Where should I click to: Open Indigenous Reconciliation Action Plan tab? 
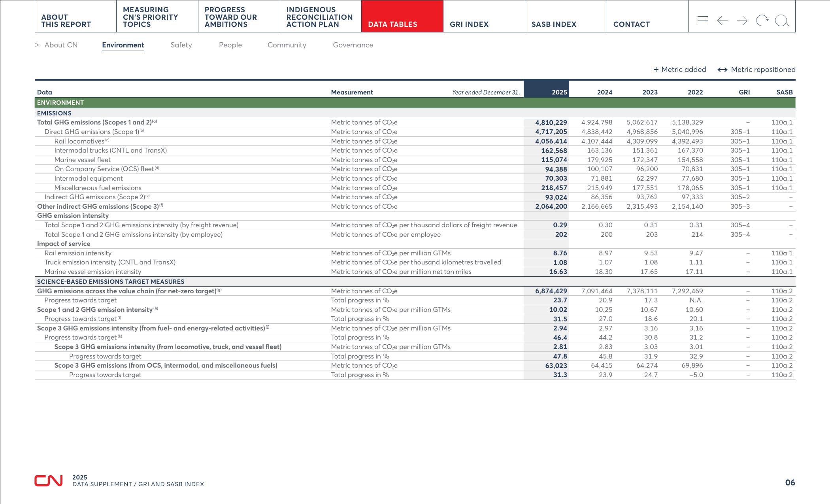(321, 16)
